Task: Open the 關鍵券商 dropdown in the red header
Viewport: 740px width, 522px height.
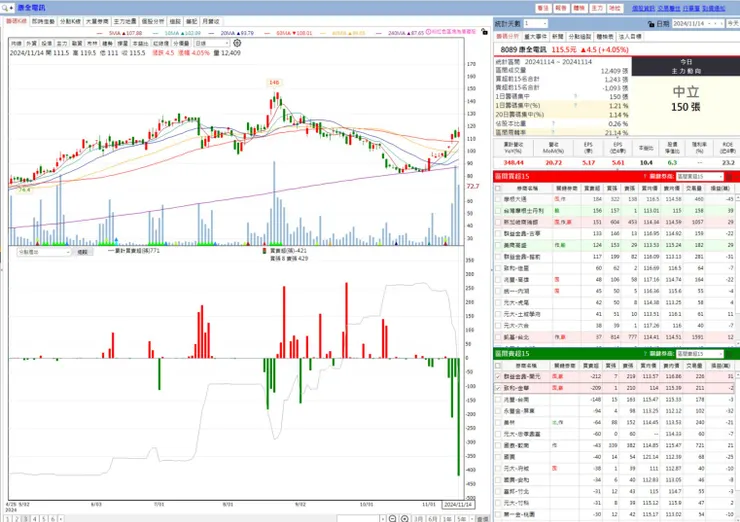Action: pos(699,177)
